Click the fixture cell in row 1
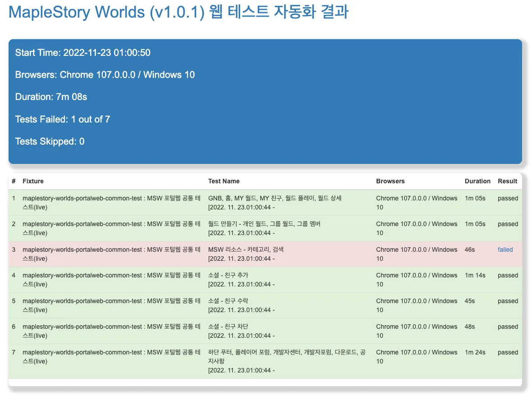This screenshot has height=395, width=532. coord(112,203)
